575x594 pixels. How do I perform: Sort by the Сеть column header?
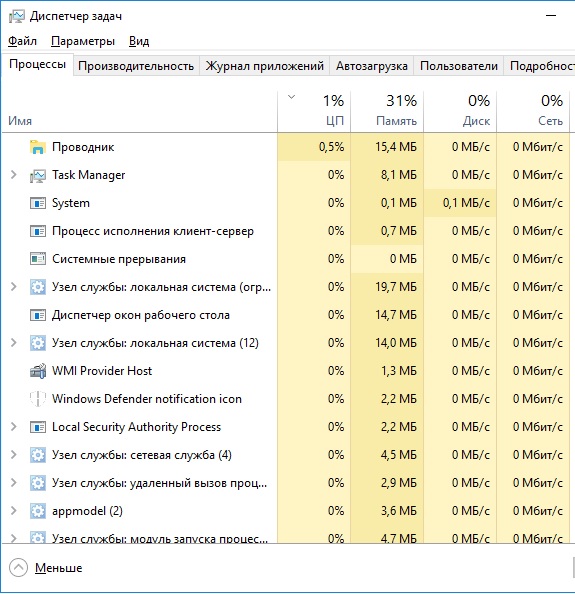click(533, 112)
